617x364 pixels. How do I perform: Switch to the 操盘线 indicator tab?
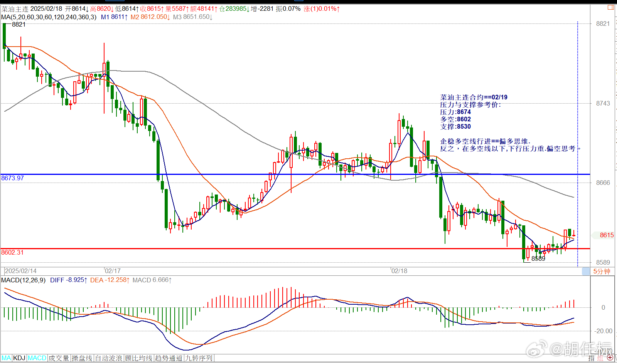(x=82, y=358)
